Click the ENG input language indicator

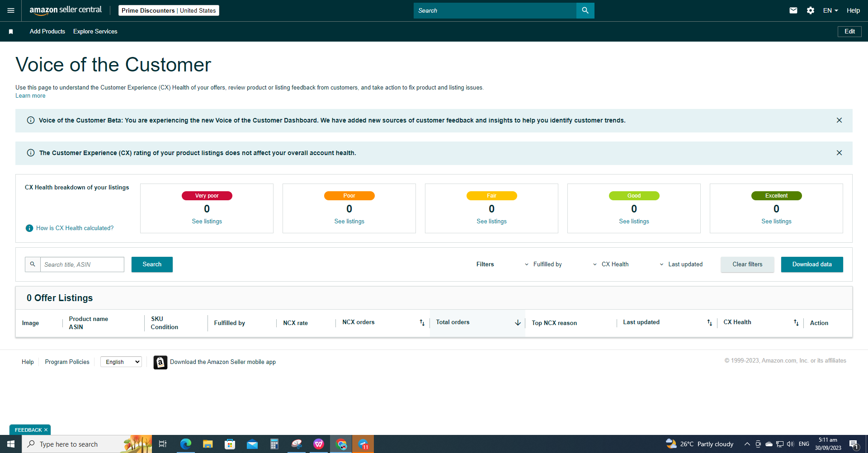(x=804, y=444)
